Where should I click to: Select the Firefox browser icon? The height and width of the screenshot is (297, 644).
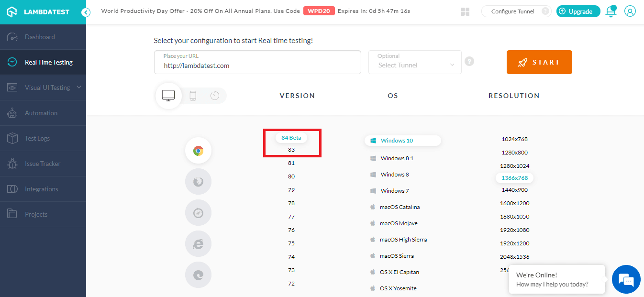click(198, 181)
